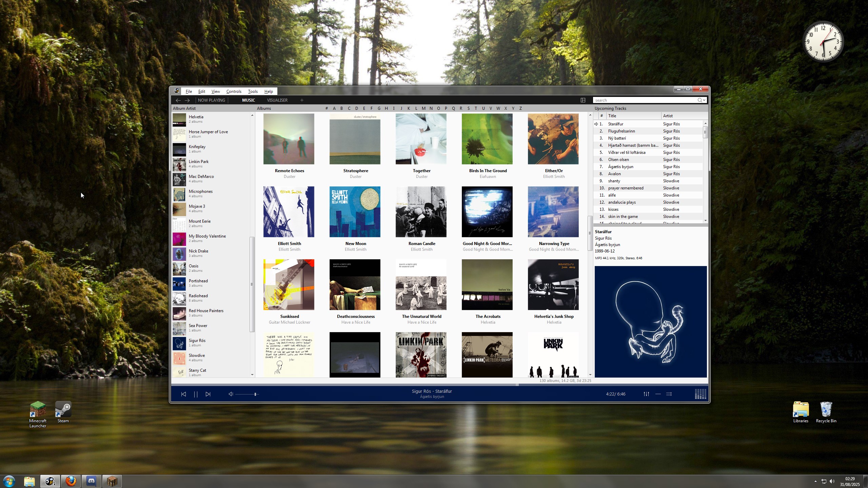Click scroll-up arrow of Albums grid
This screenshot has height=488, width=868.
point(590,116)
